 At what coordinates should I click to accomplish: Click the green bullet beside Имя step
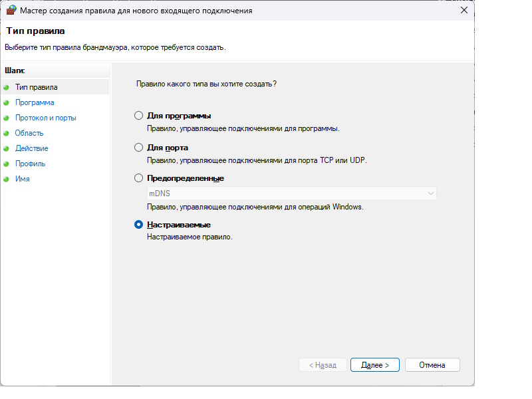[7, 179]
